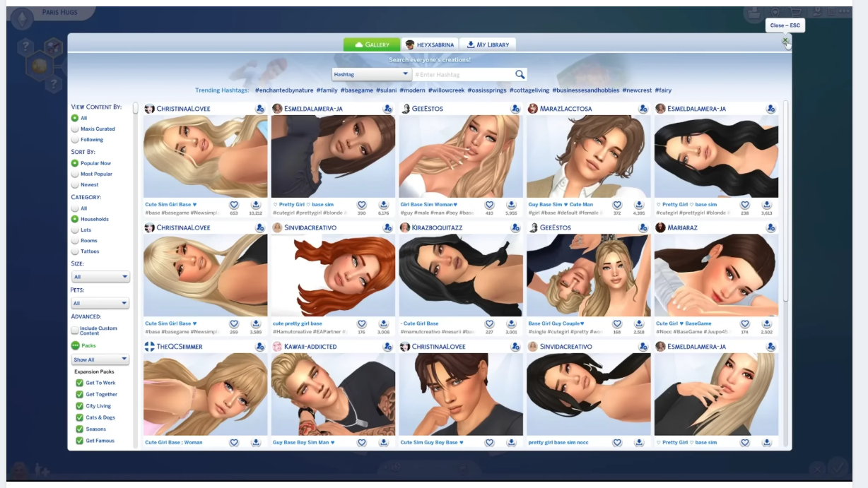Viewport: 868px width, 488px height.
Task: Uncheck the 'Cats & Dogs' pack
Action: point(80,417)
